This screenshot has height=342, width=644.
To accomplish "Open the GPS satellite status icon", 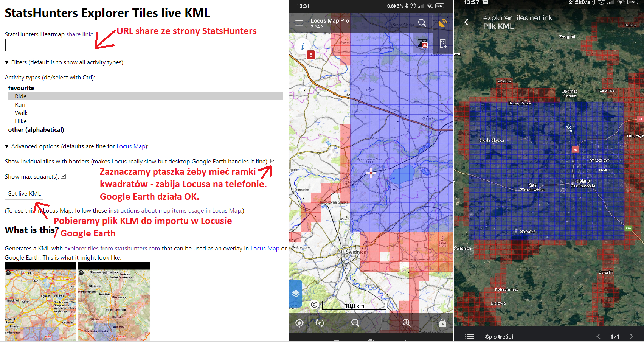I will [442, 23].
